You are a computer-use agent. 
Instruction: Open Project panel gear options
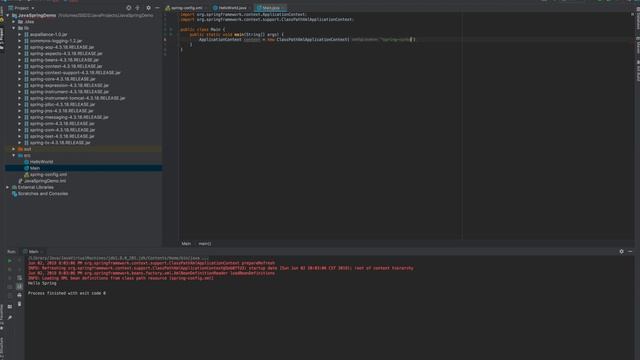(x=148, y=8)
